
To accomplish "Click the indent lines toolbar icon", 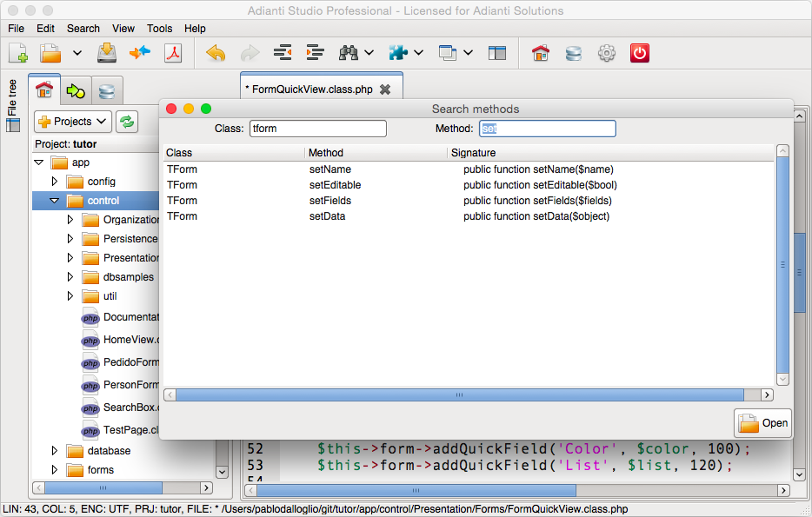I will (315, 53).
